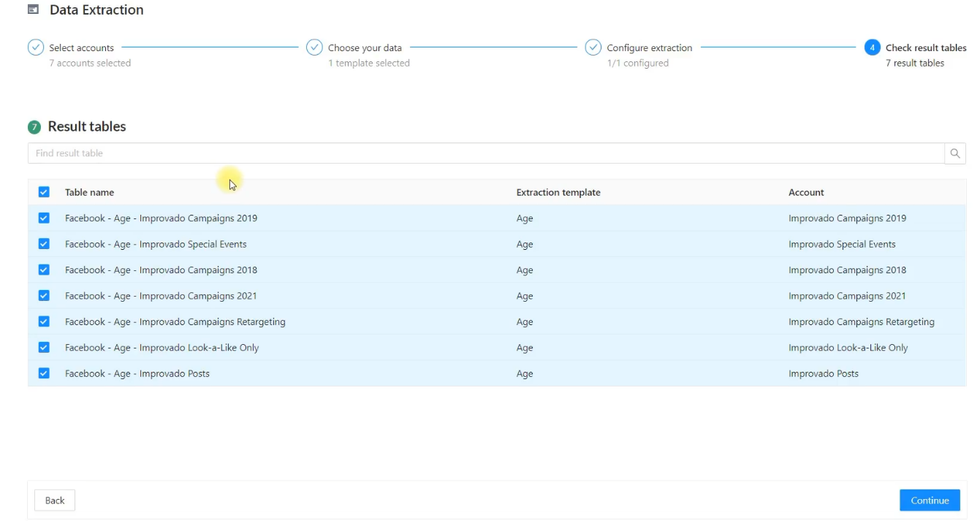Select 'Facebook - Age - Improvado Posts' name
This screenshot has height=526, width=980.
point(137,373)
